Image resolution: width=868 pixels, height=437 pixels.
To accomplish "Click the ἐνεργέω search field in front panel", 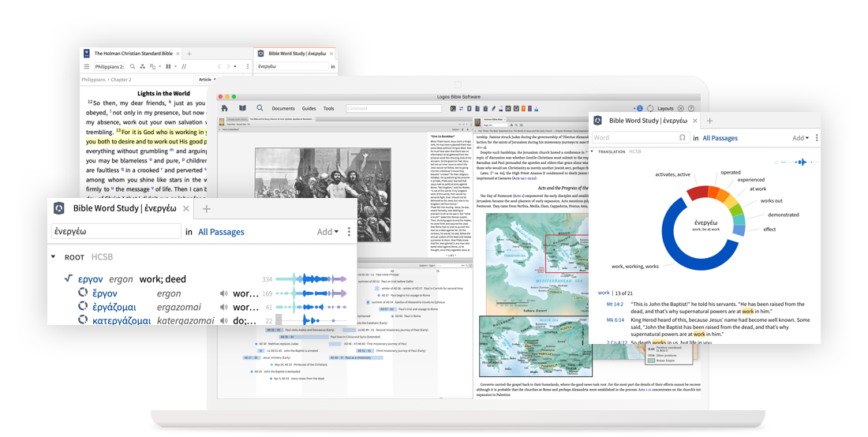I will click(x=116, y=231).
